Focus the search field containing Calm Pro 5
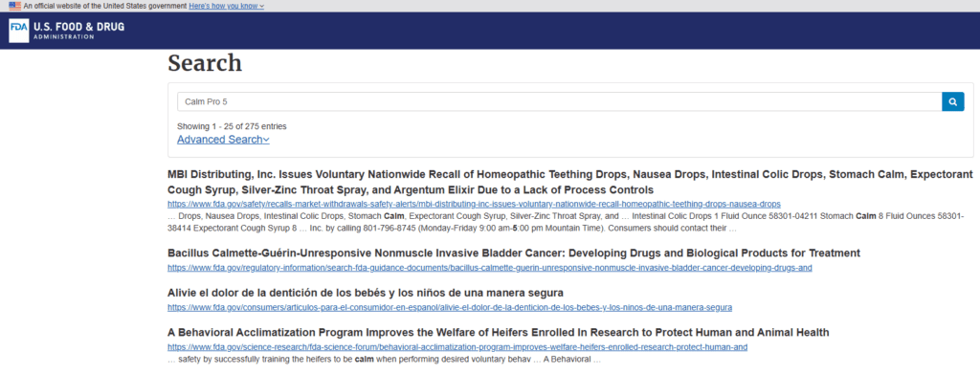 [x=559, y=101]
